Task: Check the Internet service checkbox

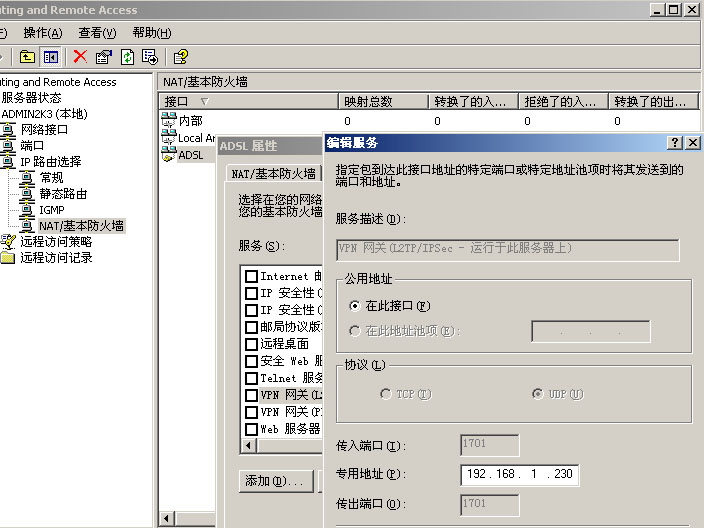Action: (251, 276)
